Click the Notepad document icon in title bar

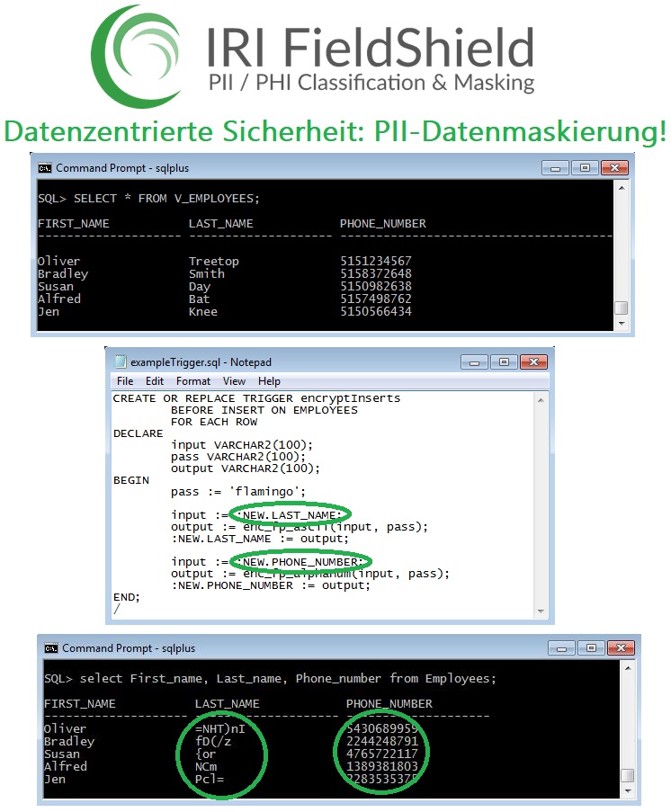pyautogui.click(x=121, y=361)
